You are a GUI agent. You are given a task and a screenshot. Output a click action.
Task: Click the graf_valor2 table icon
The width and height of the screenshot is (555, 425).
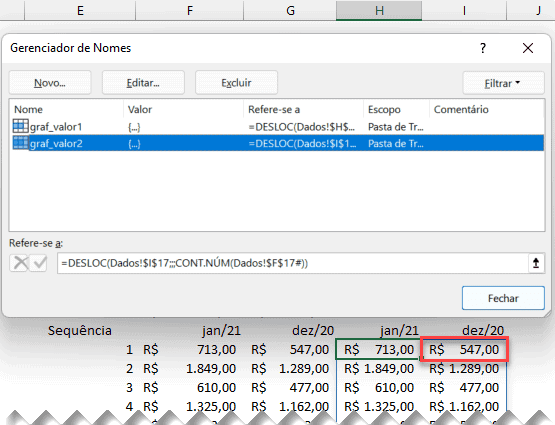tap(20, 143)
